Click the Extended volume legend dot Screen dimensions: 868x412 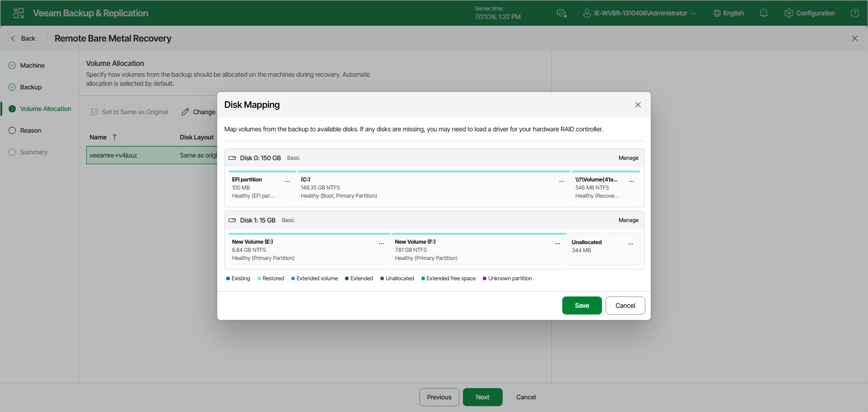293,278
